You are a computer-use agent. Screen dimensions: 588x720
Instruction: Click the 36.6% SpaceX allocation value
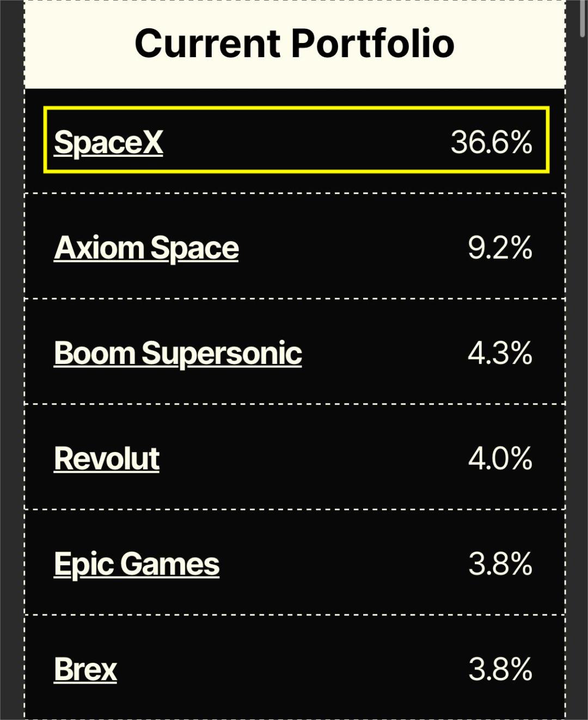click(x=492, y=143)
